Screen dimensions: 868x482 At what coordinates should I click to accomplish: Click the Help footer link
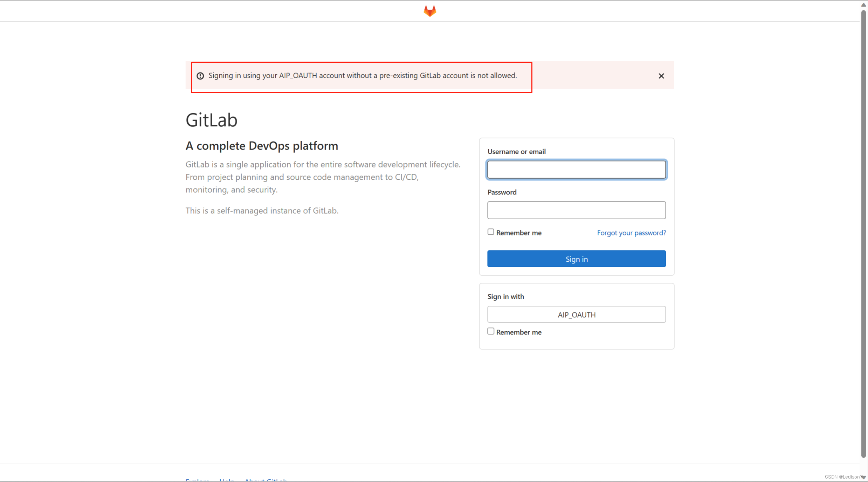pyautogui.click(x=227, y=480)
